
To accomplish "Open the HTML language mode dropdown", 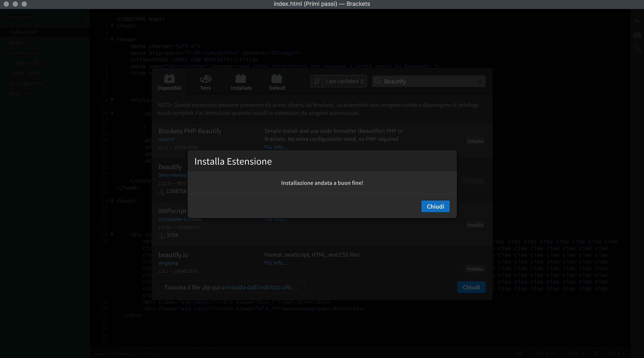I will point(575,354).
